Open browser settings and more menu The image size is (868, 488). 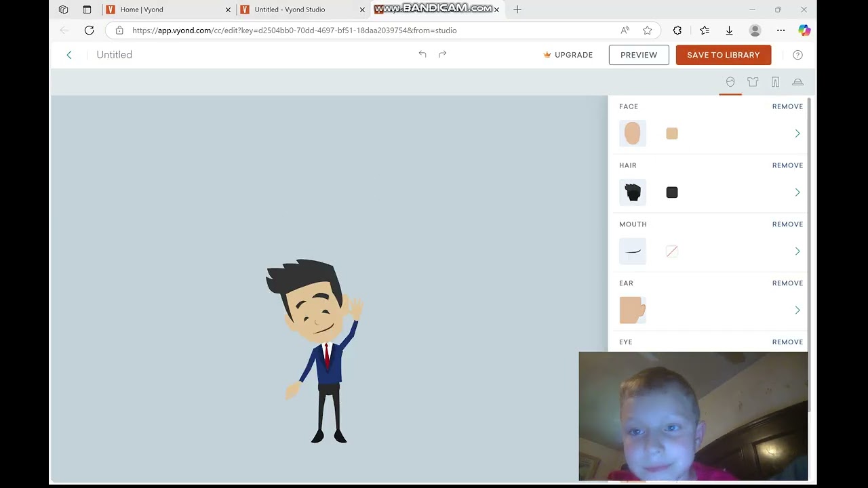[781, 30]
